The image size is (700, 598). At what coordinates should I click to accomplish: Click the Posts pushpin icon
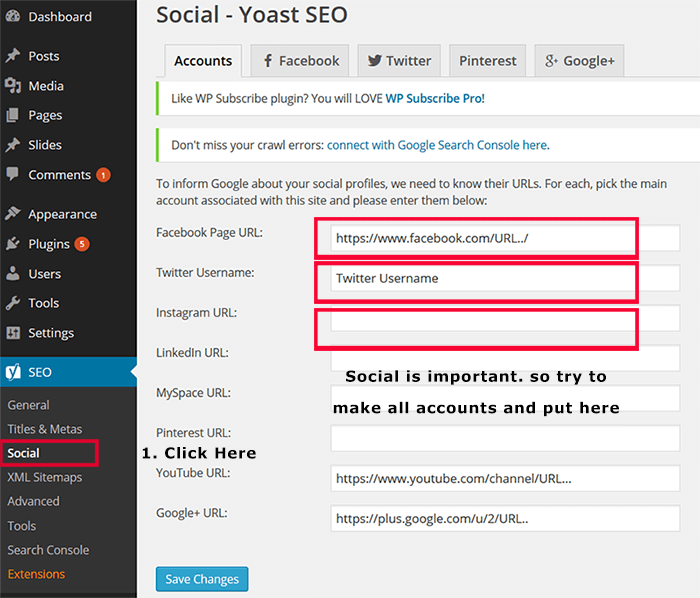pyautogui.click(x=13, y=55)
